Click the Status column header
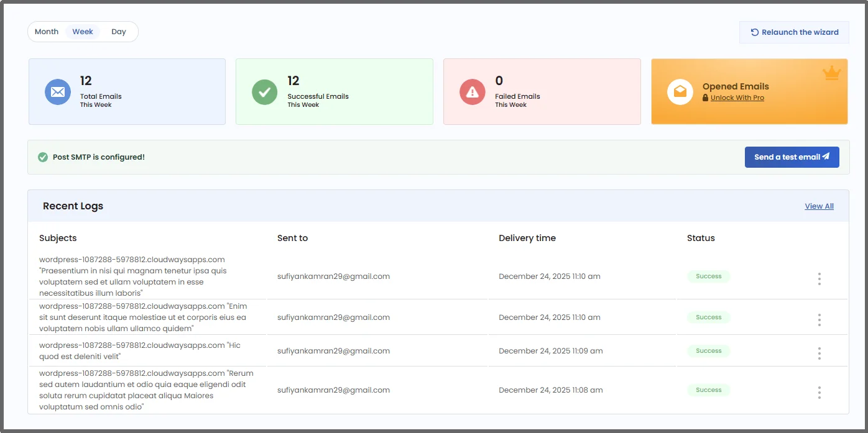Viewport: 868px width, 433px height. coord(701,238)
